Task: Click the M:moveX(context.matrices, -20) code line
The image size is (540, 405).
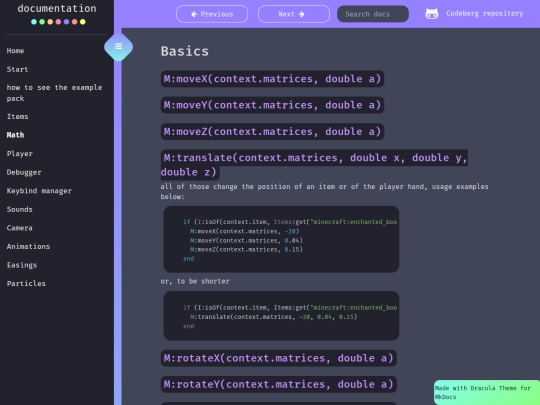Action: click(x=245, y=231)
